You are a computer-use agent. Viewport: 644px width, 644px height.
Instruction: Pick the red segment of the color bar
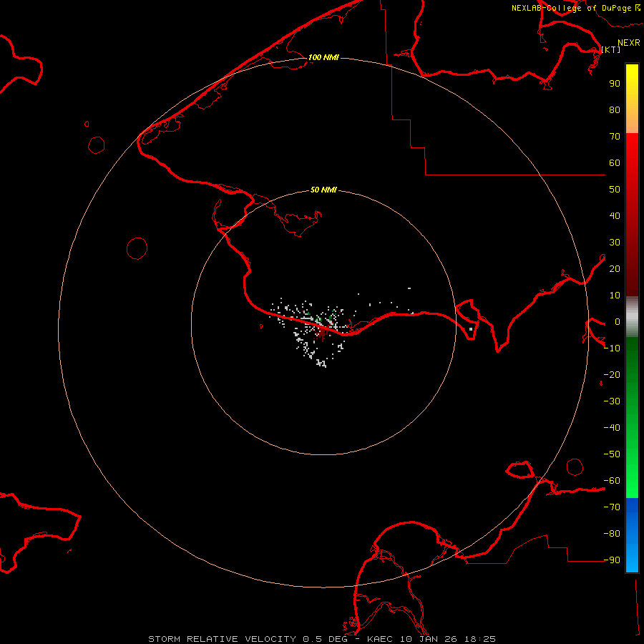[632, 215]
